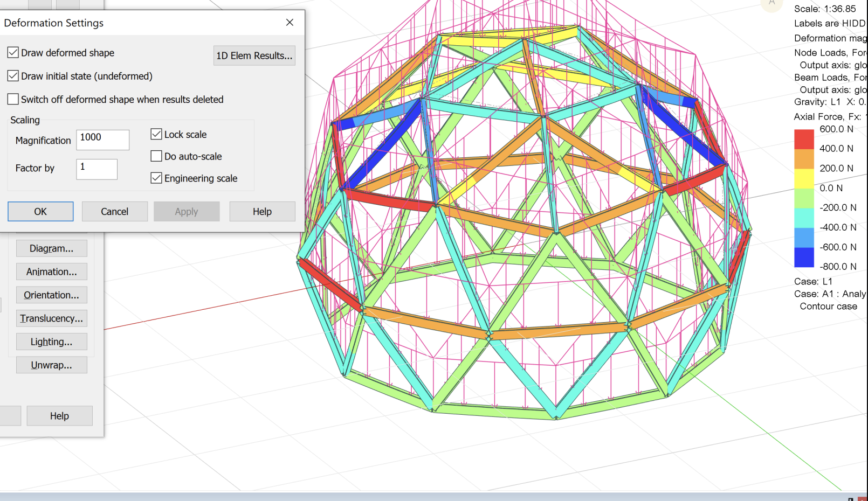Screen dimensions: 868x501
Task: Click the red 600 N legend swatch
Action: [803, 140]
